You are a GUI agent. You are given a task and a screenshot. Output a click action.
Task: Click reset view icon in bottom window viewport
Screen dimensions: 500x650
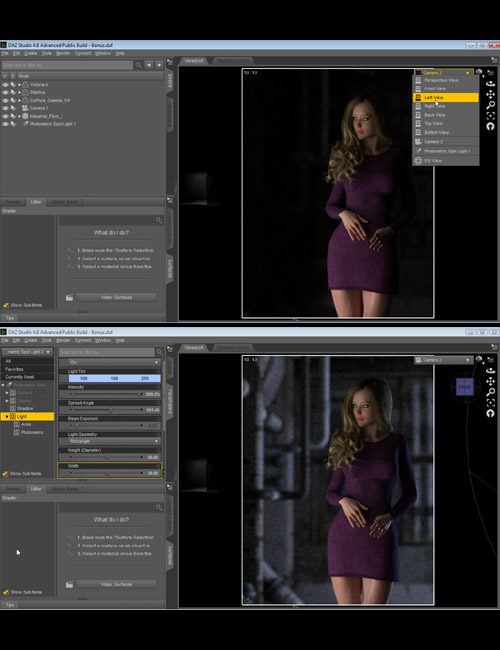click(x=490, y=414)
